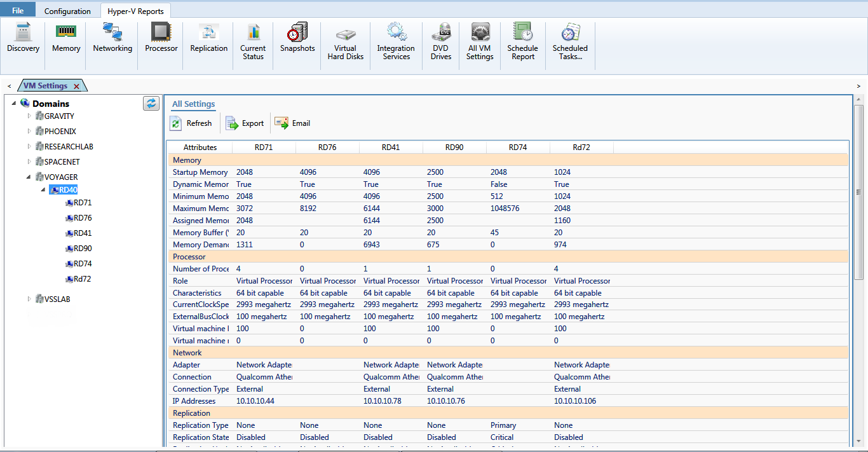Switch to the Configuration tab
The width and height of the screenshot is (868, 452).
pyautogui.click(x=67, y=11)
